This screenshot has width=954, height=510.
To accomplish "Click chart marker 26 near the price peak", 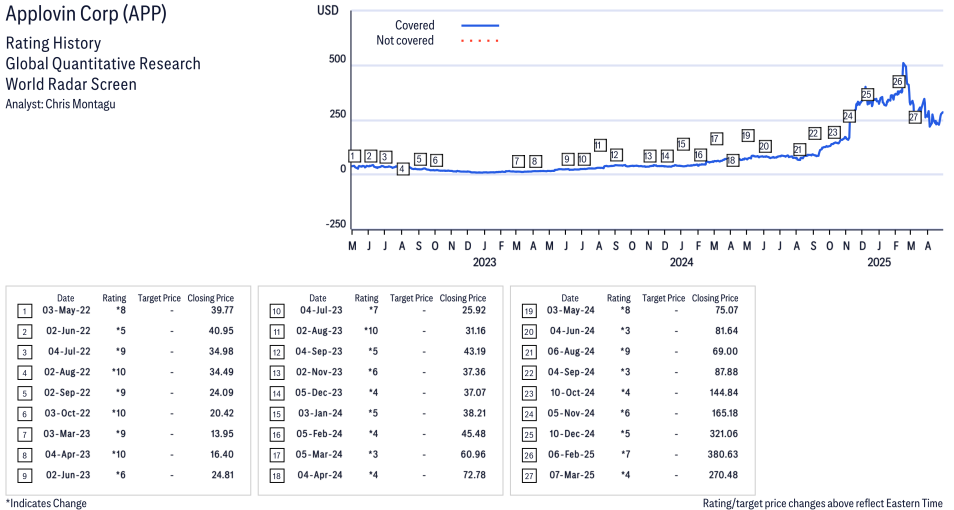I will tap(897, 82).
